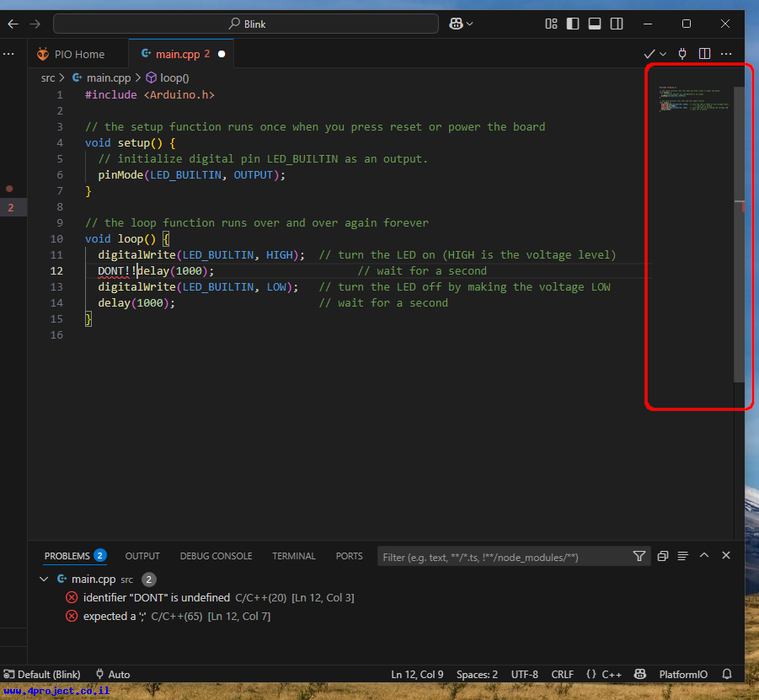Screen dimensions: 759x700
Task: Split the editor to the right
Action: 704,54
